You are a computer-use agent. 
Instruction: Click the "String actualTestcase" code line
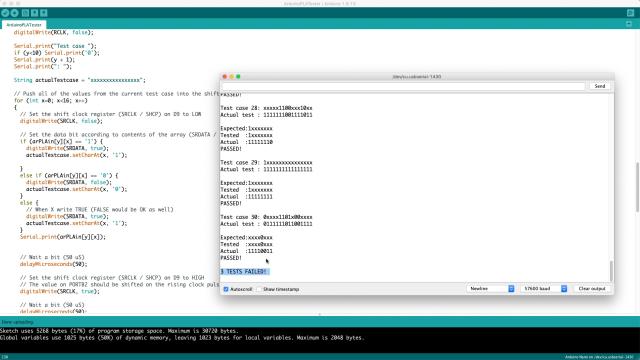80,80
